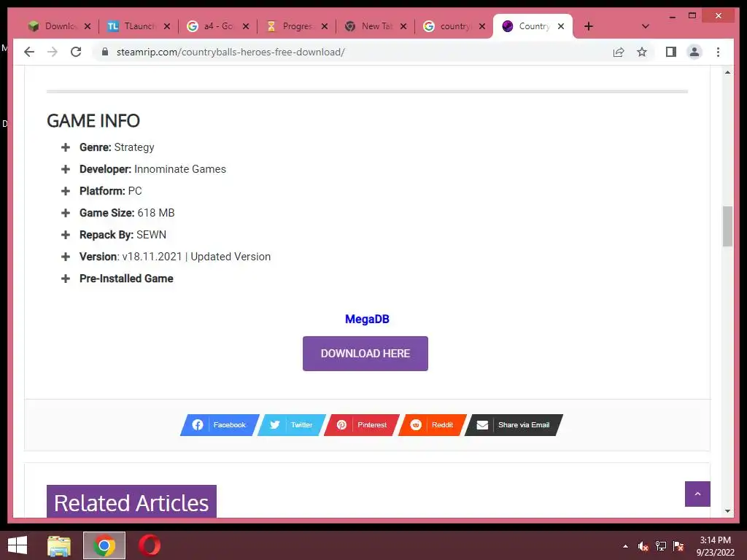Click the muted volume tray icon

pos(643,546)
